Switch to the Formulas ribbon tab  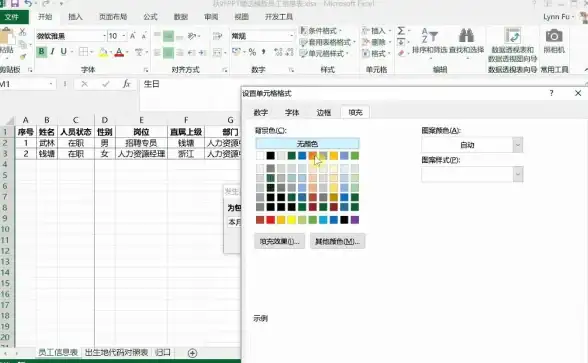coord(150,17)
